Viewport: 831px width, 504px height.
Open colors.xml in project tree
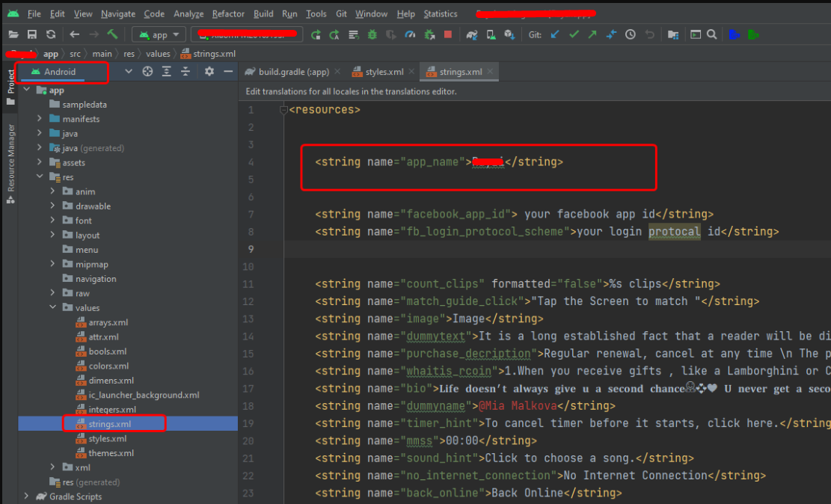108,366
